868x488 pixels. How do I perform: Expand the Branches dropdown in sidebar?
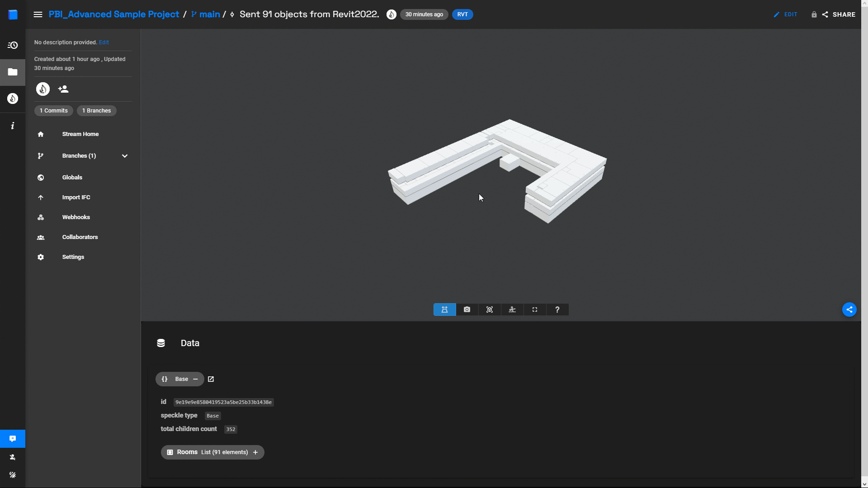(x=125, y=155)
